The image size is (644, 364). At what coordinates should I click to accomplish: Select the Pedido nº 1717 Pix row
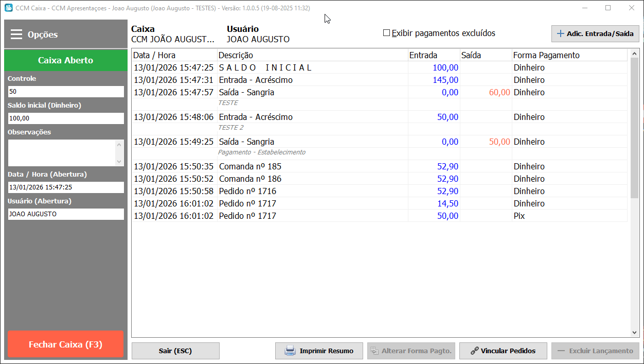click(x=265, y=216)
